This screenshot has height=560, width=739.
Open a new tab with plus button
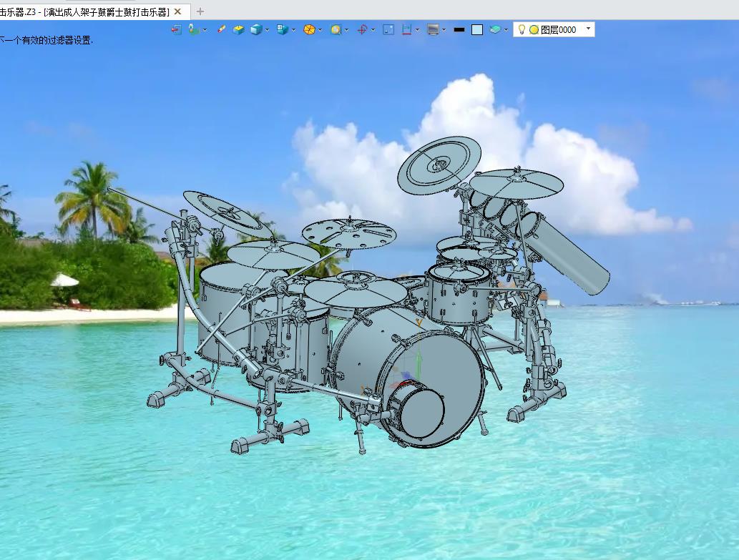(x=200, y=11)
